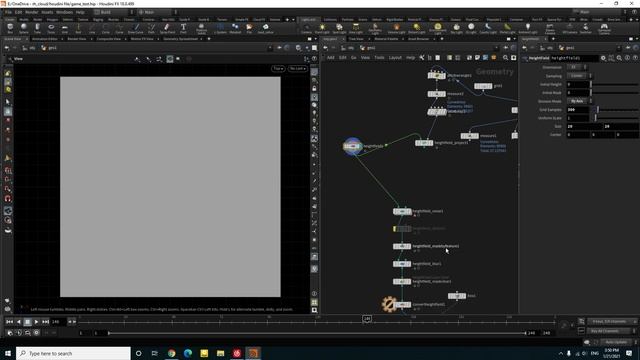Image resolution: width=640 pixels, height=360 pixels.
Task: Add a Volume Light from shelf
Action: click(x=396, y=28)
